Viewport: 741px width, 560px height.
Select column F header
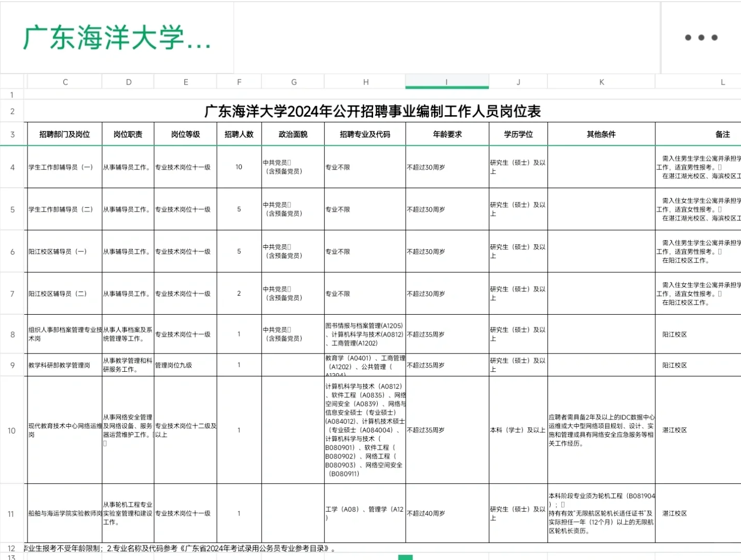coord(239,82)
